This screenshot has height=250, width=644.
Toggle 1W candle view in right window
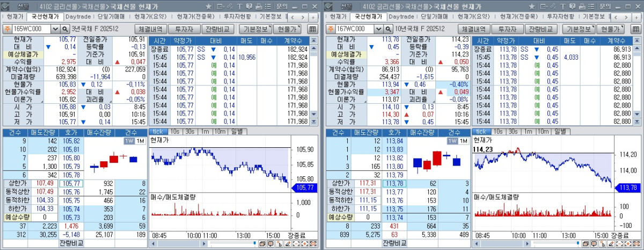[x=451, y=141]
